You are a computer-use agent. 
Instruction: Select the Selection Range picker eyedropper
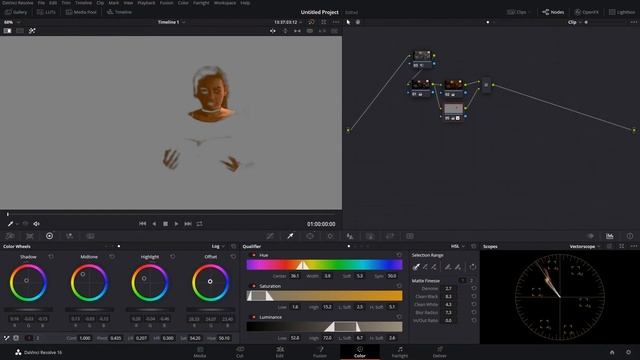pyautogui.click(x=416, y=267)
